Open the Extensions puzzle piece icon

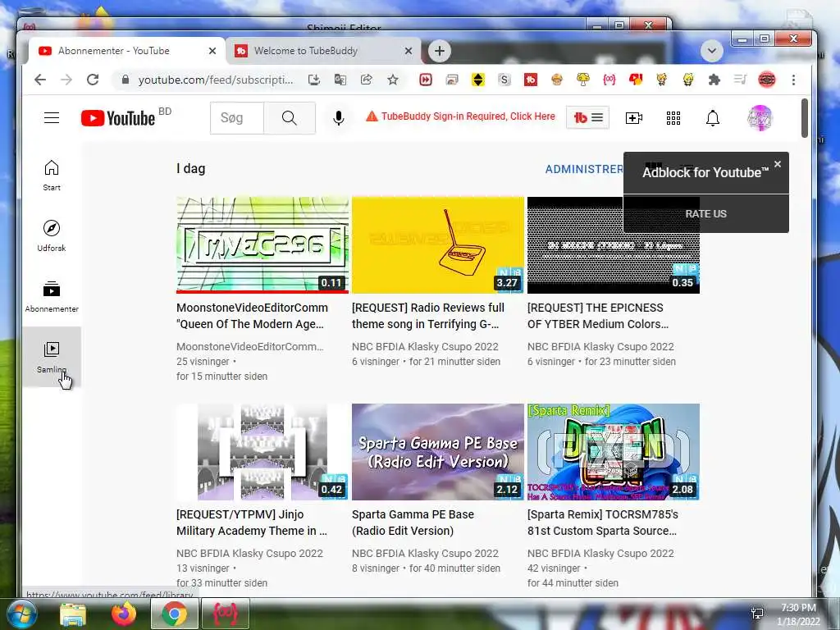[x=714, y=80]
